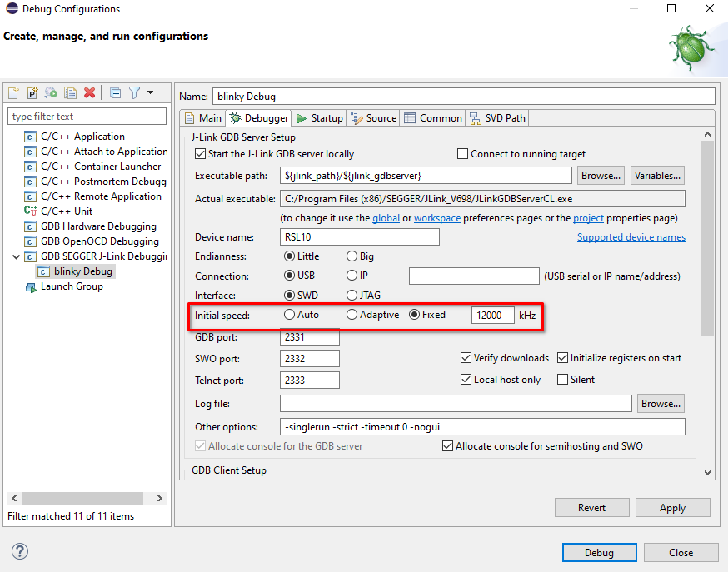728x572 pixels.
Task: Toggle the Silent checkbox
Action: (563, 380)
